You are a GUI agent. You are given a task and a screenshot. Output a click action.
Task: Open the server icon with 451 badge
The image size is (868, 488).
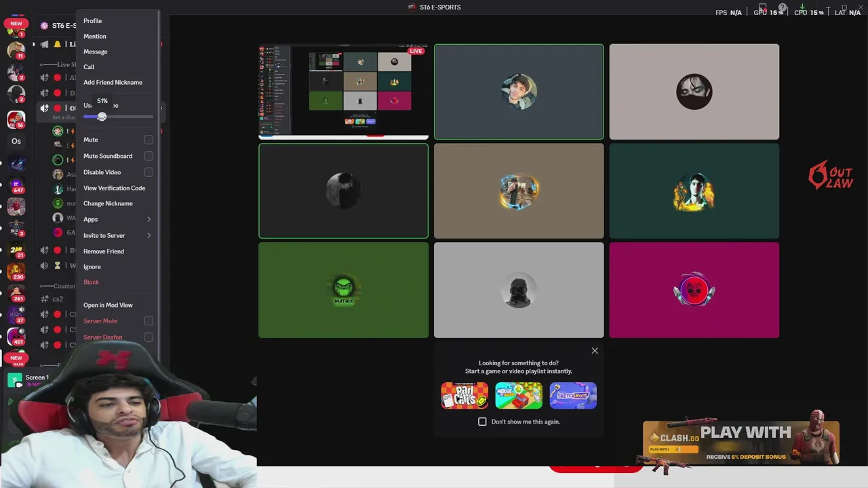point(16,337)
